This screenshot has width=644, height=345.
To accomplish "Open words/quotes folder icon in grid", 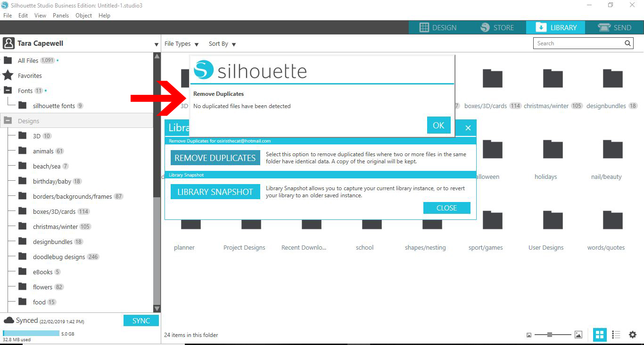I will click(613, 219).
